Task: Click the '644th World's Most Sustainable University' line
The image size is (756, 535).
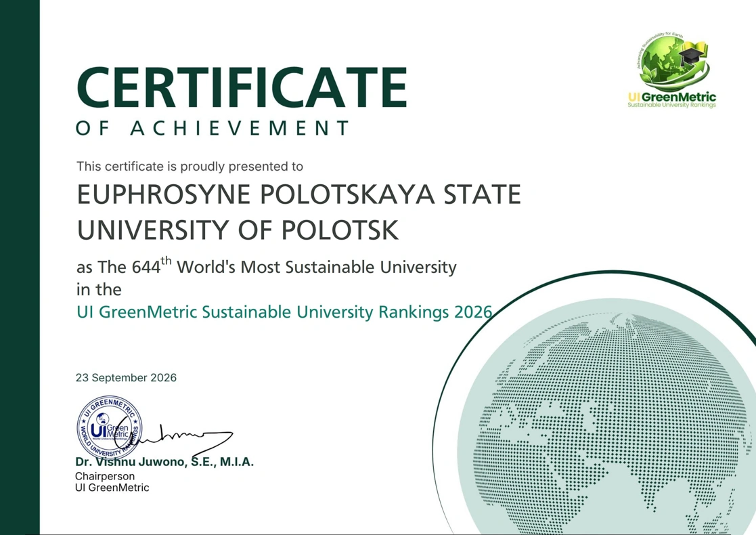Action: click(266, 266)
